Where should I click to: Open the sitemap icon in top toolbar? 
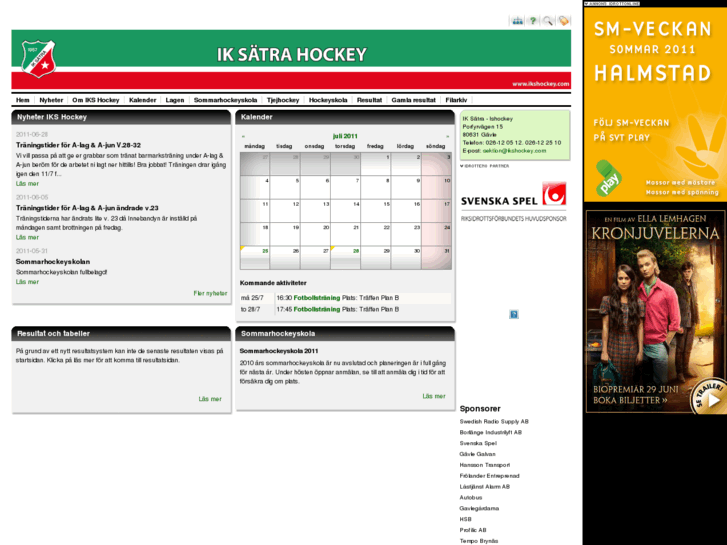point(517,21)
